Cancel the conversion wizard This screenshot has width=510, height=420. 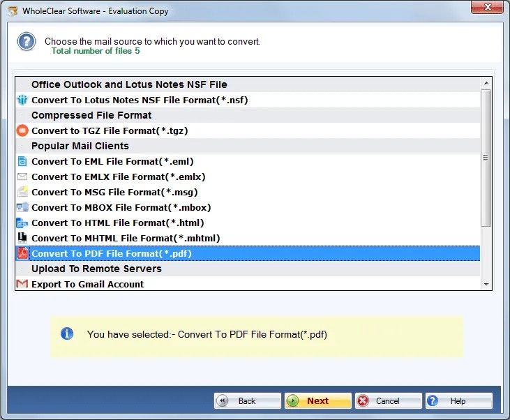pyautogui.click(x=389, y=400)
